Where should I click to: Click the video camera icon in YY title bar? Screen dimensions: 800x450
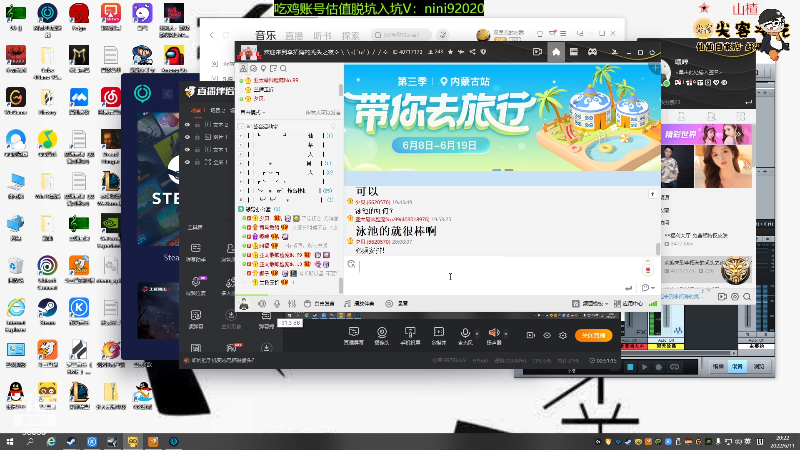click(537, 52)
